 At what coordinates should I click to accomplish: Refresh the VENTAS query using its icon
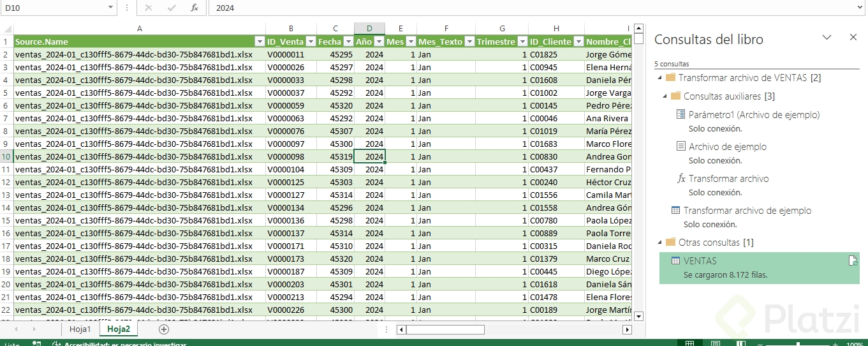coord(851,260)
